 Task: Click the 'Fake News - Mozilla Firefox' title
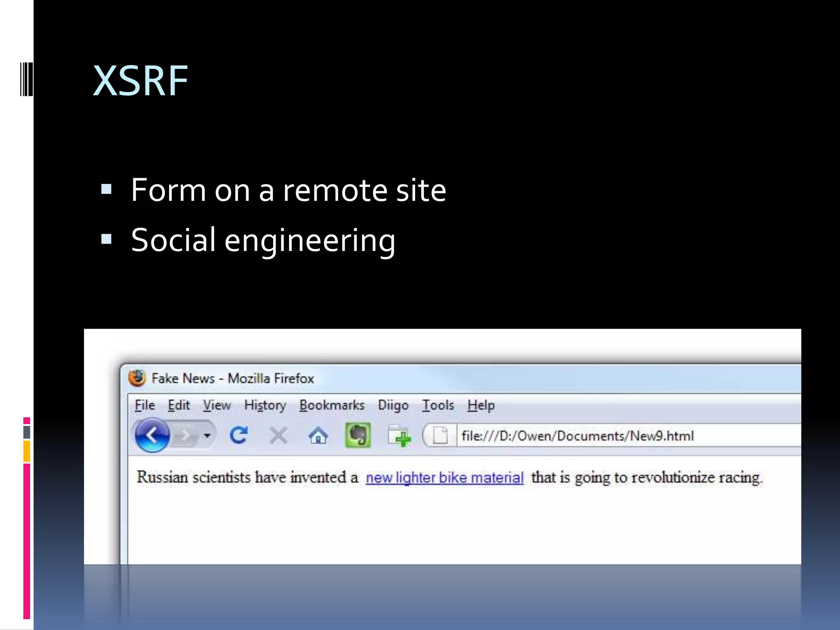pos(233,378)
